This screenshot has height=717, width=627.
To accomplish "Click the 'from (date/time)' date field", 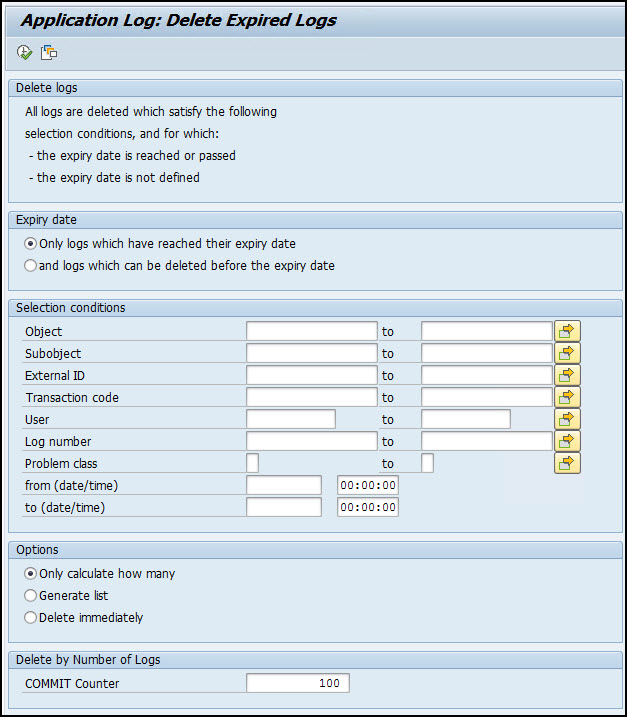I will [x=284, y=485].
